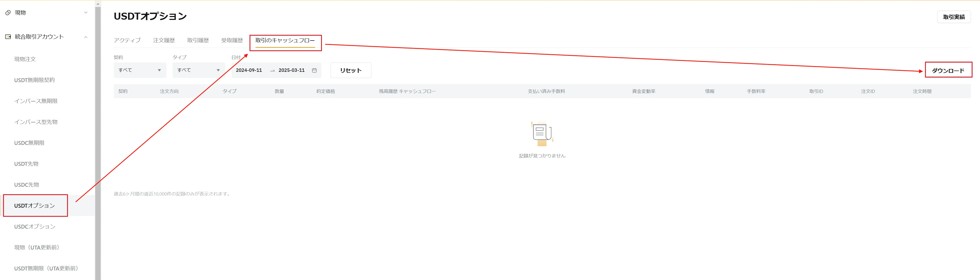
Task: Click the 取引ID column header
Action: pyautogui.click(x=816, y=91)
